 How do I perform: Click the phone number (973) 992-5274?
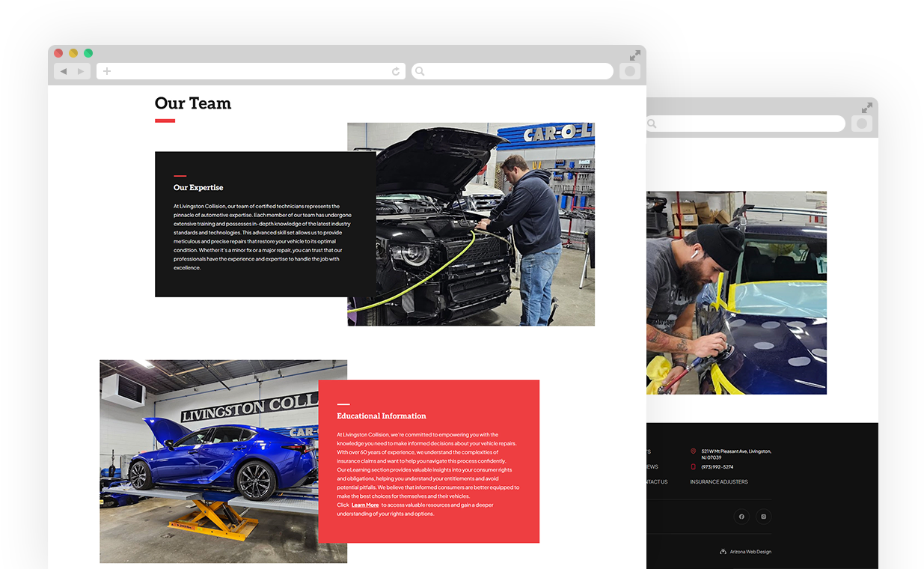[x=718, y=467]
